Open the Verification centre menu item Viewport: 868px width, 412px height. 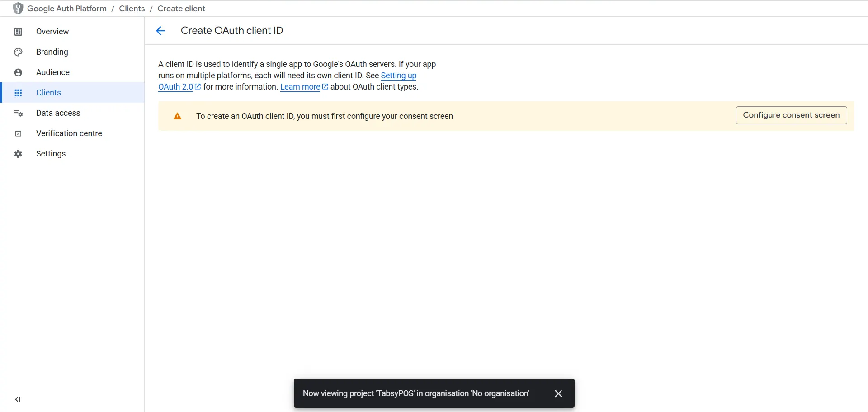click(73, 133)
